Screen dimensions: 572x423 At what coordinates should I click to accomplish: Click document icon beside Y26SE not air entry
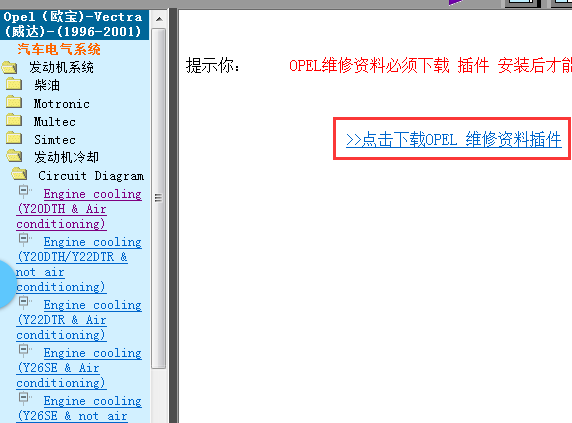pos(24,398)
